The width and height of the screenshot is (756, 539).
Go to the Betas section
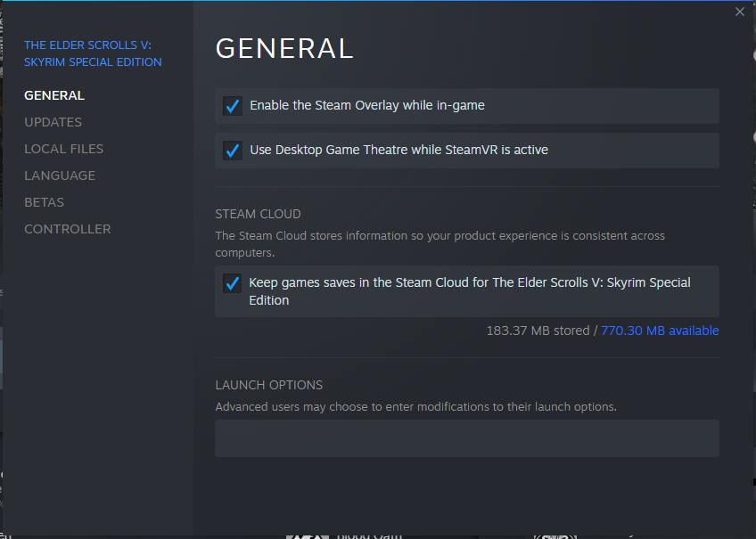pyautogui.click(x=44, y=202)
